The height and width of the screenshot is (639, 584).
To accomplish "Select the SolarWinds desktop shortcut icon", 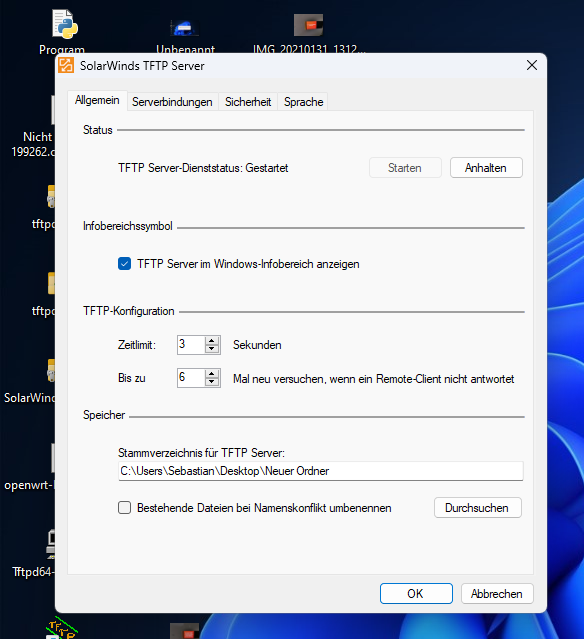I will [x=51, y=371].
